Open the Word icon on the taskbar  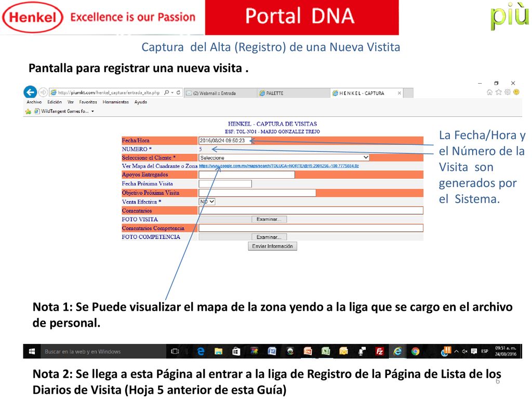click(272, 352)
